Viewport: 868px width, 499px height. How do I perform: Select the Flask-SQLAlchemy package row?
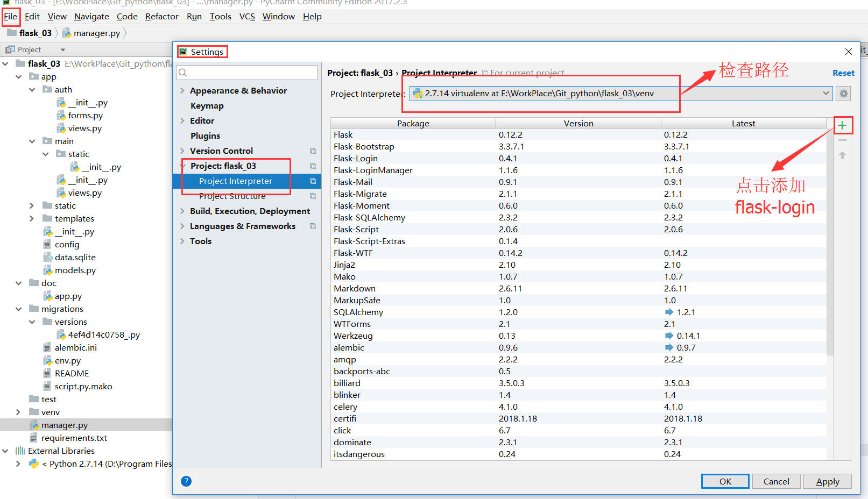click(x=578, y=218)
